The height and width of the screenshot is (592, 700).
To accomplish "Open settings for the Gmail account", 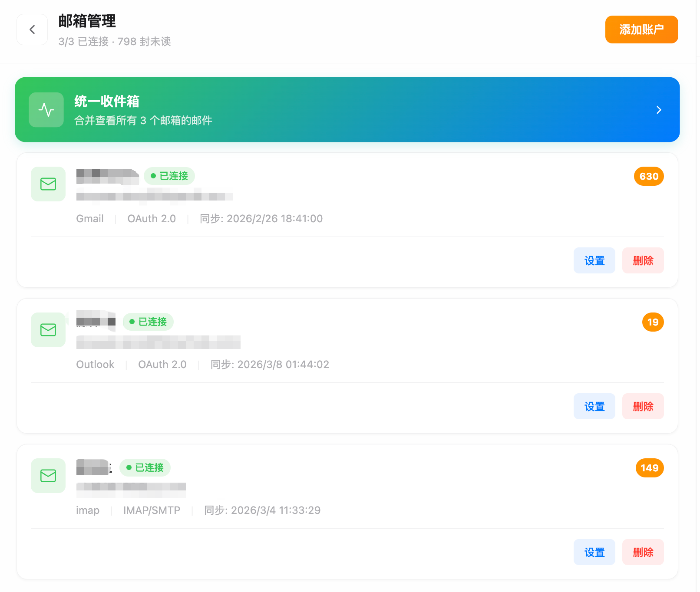I will coord(594,260).
